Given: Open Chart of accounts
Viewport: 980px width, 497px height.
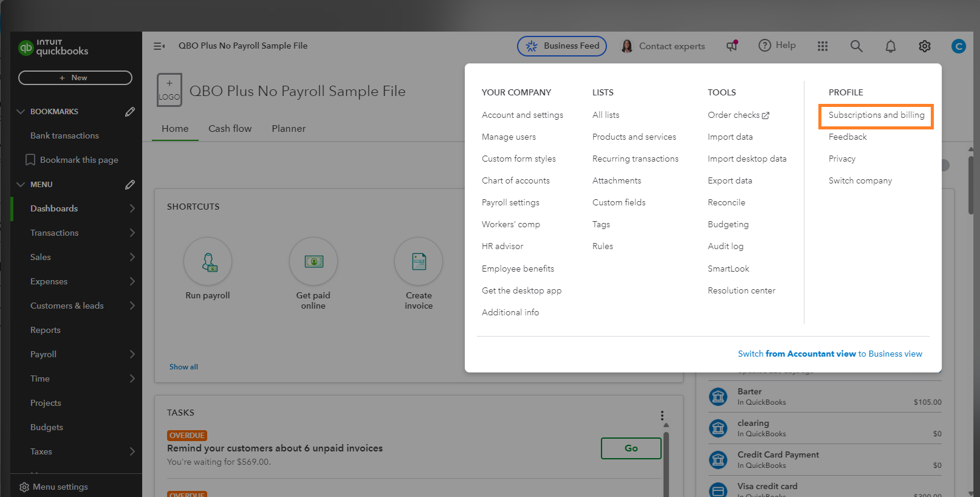Looking at the screenshot, I should 516,180.
